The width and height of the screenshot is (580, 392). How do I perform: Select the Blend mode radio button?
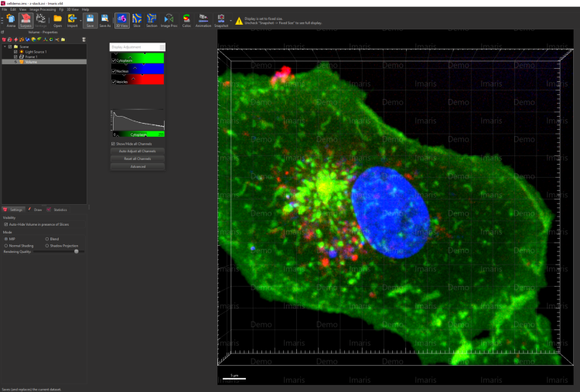coord(47,239)
